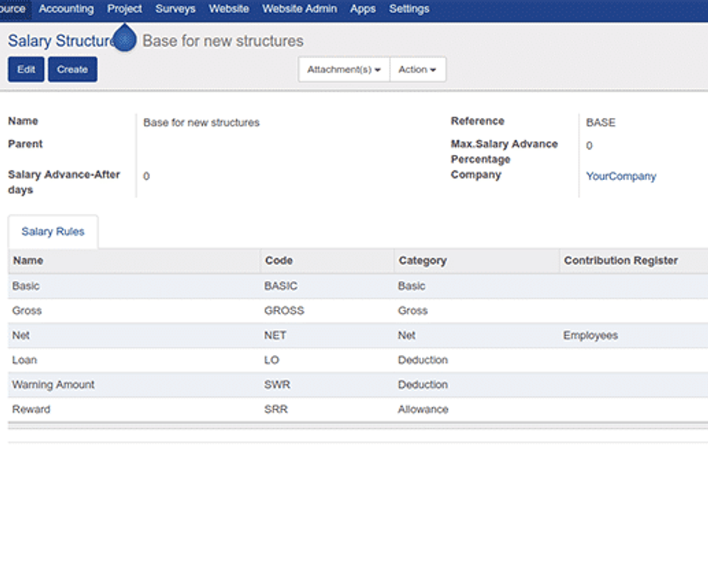Screen dimensions: 708x588
Task: Open the Project menu
Action: click(125, 9)
